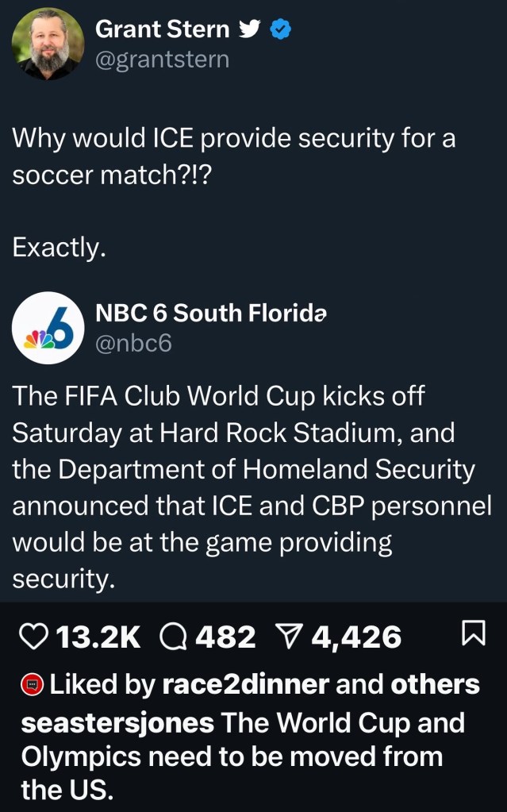Screen dimensions: 507x812
Task: Tap the heart icon to like the post
Action: coord(33,637)
